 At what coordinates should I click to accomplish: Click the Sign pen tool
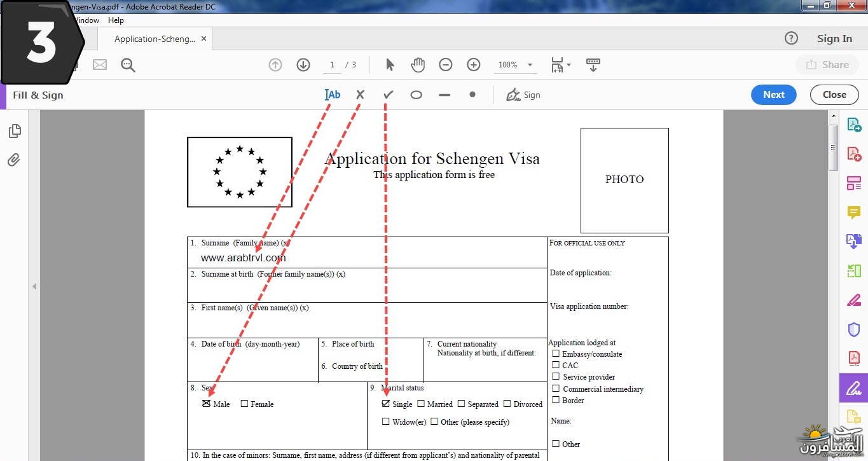pyautogui.click(x=523, y=95)
